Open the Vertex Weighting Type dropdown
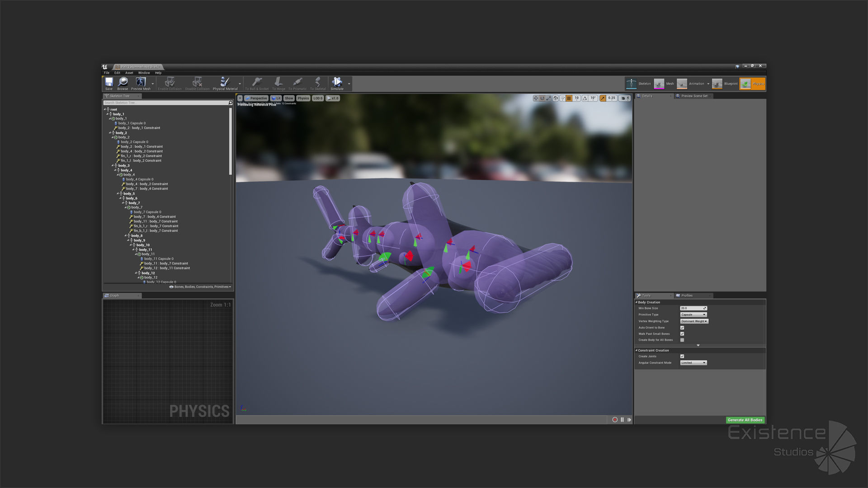The width and height of the screenshot is (868, 488). [694, 321]
